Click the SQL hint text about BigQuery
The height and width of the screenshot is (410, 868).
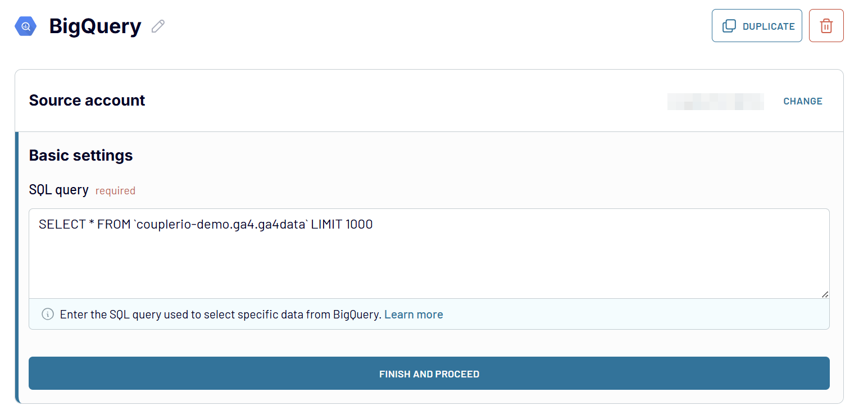tap(220, 315)
